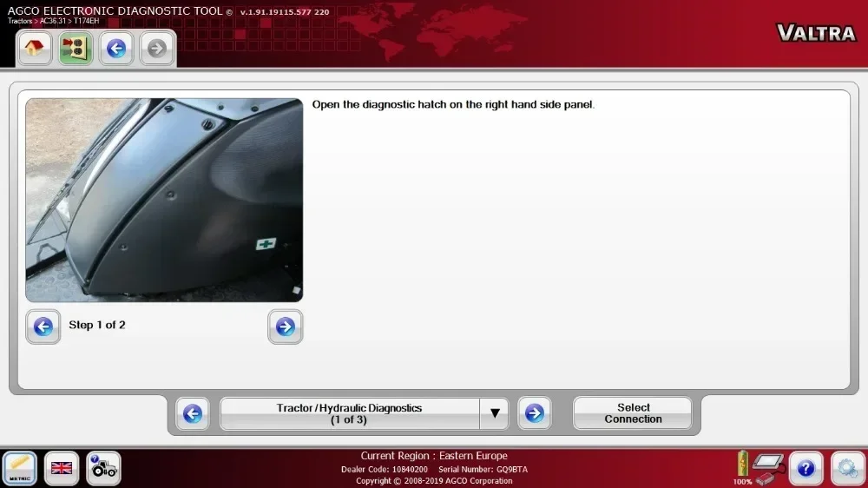This screenshot has width=868, height=488.
Task: Select the Tractor / Hydraulic Diagnostics (1 of 3) field
Action: click(x=350, y=413)
